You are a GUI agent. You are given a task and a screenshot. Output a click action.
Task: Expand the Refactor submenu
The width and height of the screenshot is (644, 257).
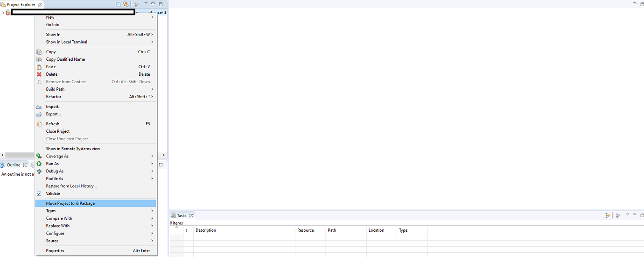point(96,97)
